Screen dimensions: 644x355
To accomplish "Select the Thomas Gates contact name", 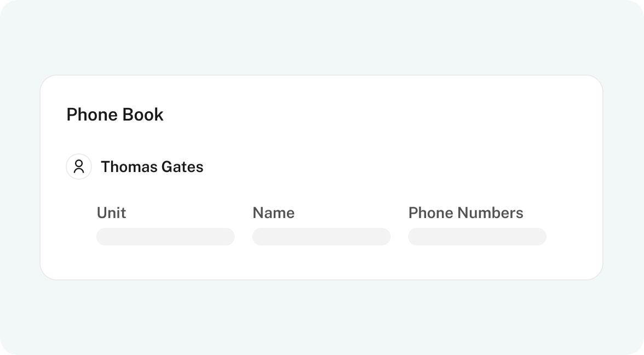I will point(152,167).
